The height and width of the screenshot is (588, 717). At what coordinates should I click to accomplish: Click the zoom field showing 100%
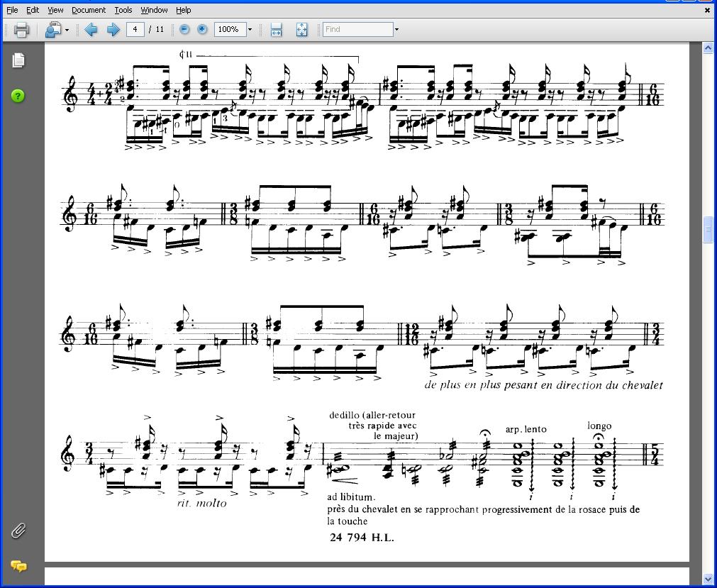click(230, 29)
